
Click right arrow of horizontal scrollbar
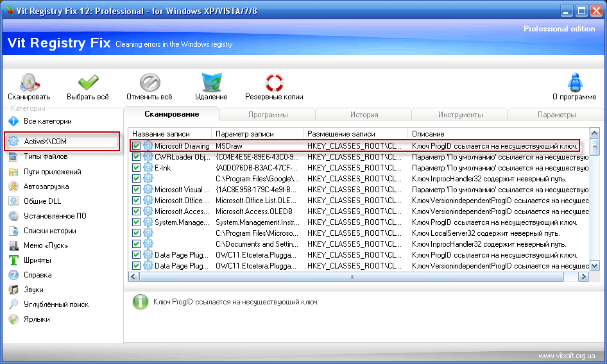click(x=583, y=277)
